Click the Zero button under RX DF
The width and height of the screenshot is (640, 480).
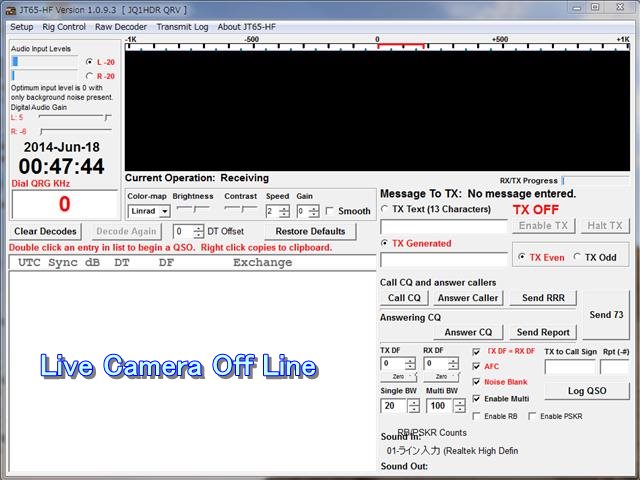click(x=441, y=377)
